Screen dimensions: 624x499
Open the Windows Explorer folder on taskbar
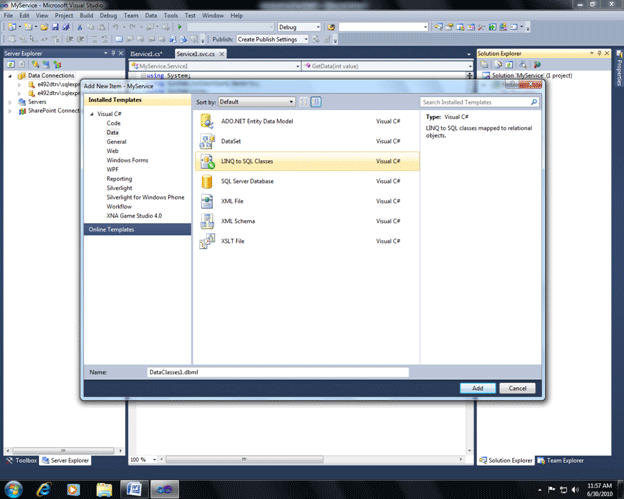pyautogui.click(x=104, y=489)
